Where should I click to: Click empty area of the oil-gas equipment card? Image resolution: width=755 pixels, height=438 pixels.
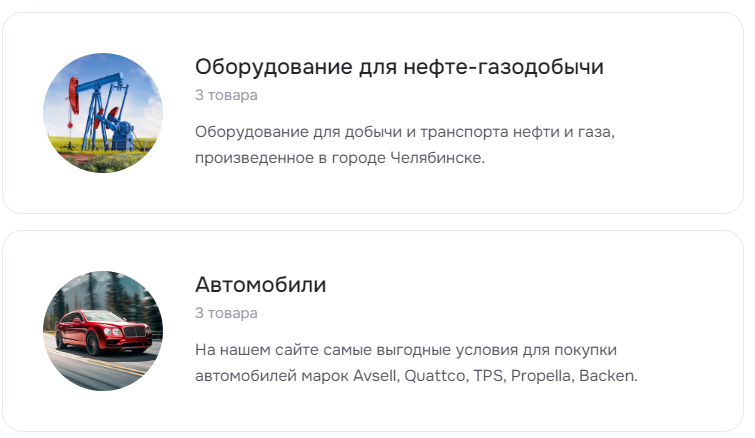[674, 188]
